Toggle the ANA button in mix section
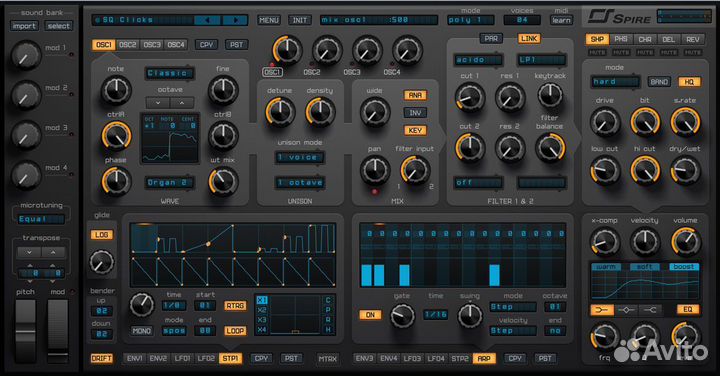This screenshot has height=376, width=720. point(415,95)
